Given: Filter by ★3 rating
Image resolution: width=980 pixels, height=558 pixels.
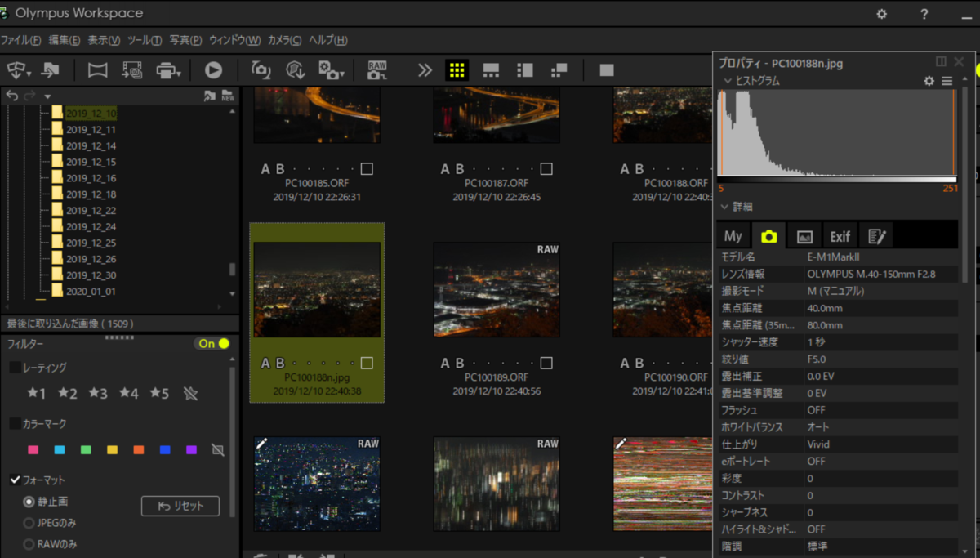Looking at the screenshot, I should [99, 394].
